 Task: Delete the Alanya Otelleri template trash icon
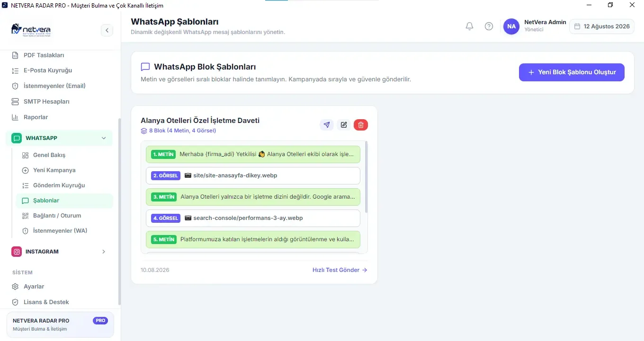(361, 125)
